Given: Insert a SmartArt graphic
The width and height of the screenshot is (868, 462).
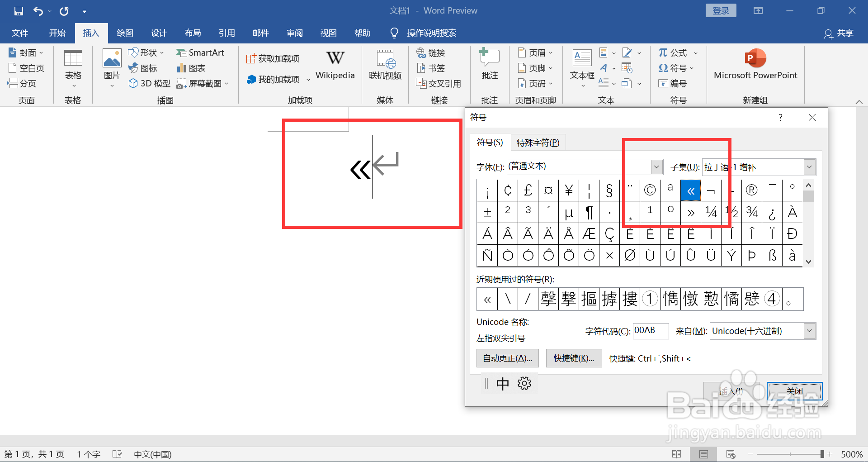Looking at the screenshot, I should click(201, 52).
